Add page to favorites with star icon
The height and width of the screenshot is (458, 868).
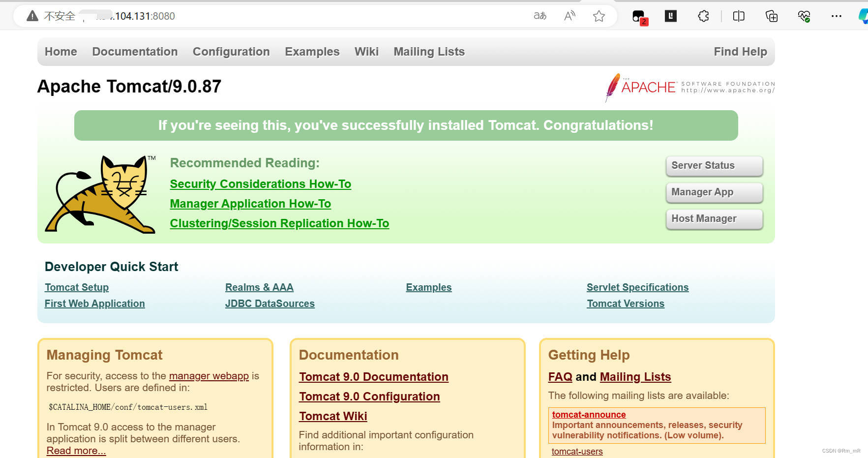tap(599, 16)
